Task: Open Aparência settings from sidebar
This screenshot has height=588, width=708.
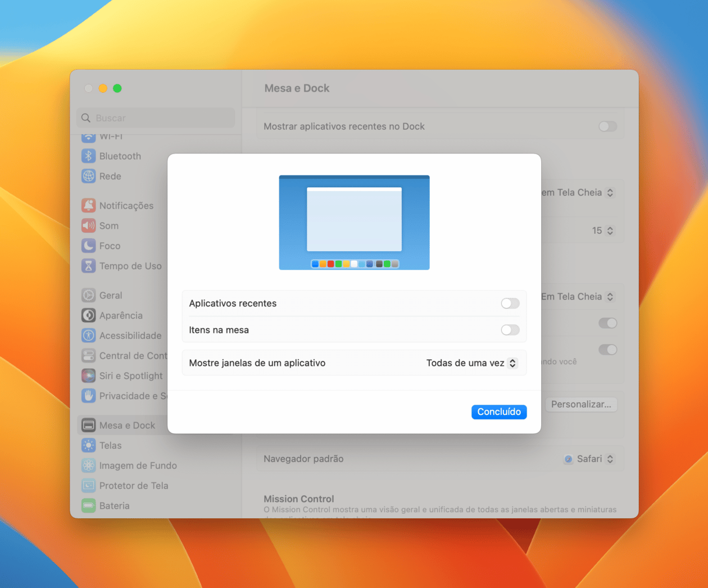Action: [89, 315]
